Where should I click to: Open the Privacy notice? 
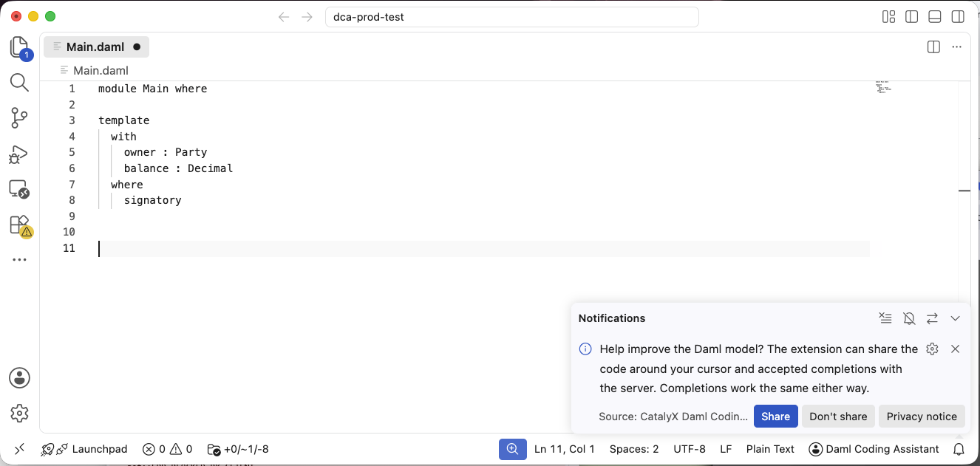(x=922, y=417)
